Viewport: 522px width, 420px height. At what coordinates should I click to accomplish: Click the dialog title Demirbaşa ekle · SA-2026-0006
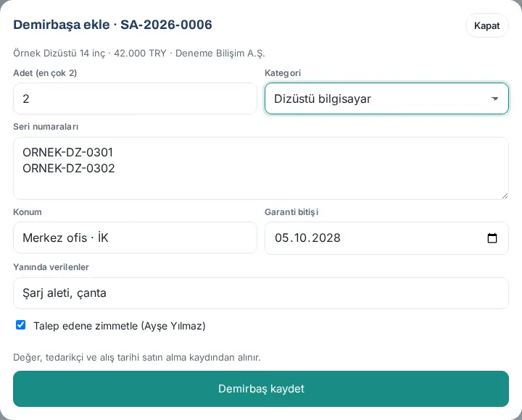[112, 25]
